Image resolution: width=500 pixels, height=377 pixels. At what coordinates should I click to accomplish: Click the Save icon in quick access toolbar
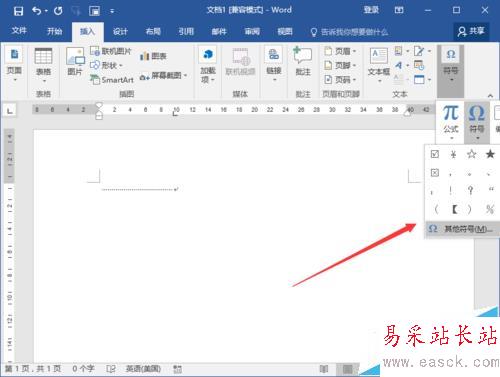(18, 11)
